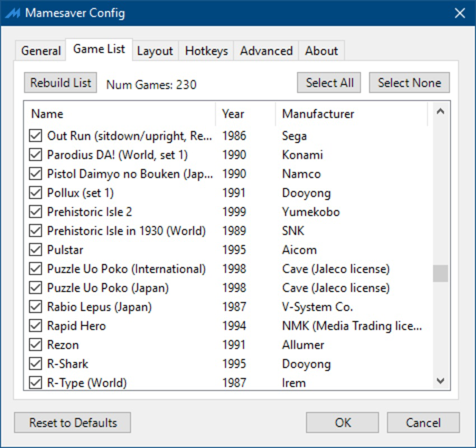Screen dimensions: 476x448
Task: Click the Select All button
Action: tap(329, 82)
